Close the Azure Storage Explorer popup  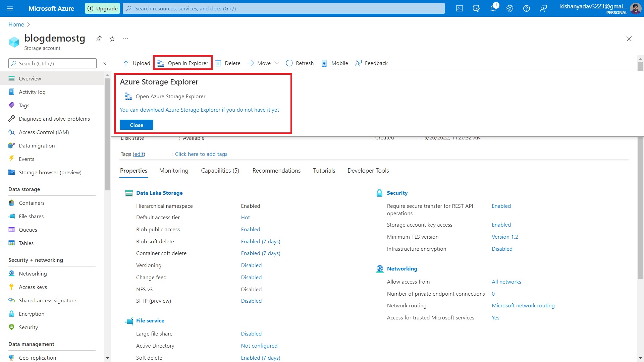(x=136, y=125)
